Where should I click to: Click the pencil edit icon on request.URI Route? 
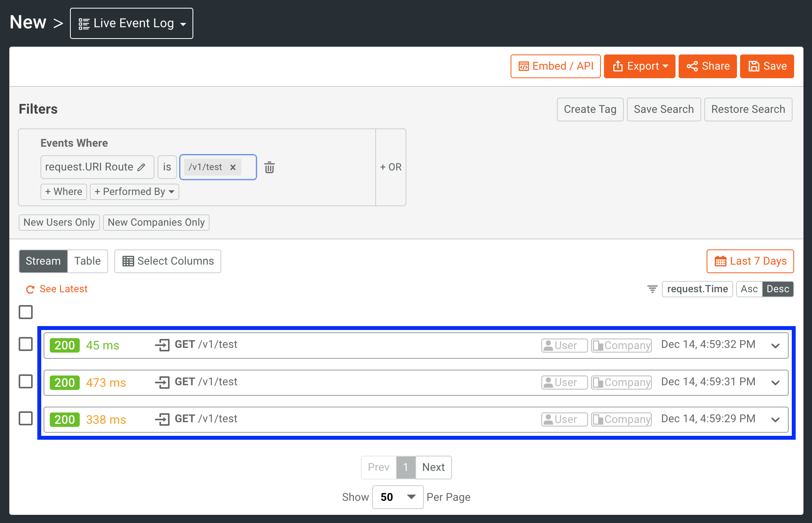point(142,167)
